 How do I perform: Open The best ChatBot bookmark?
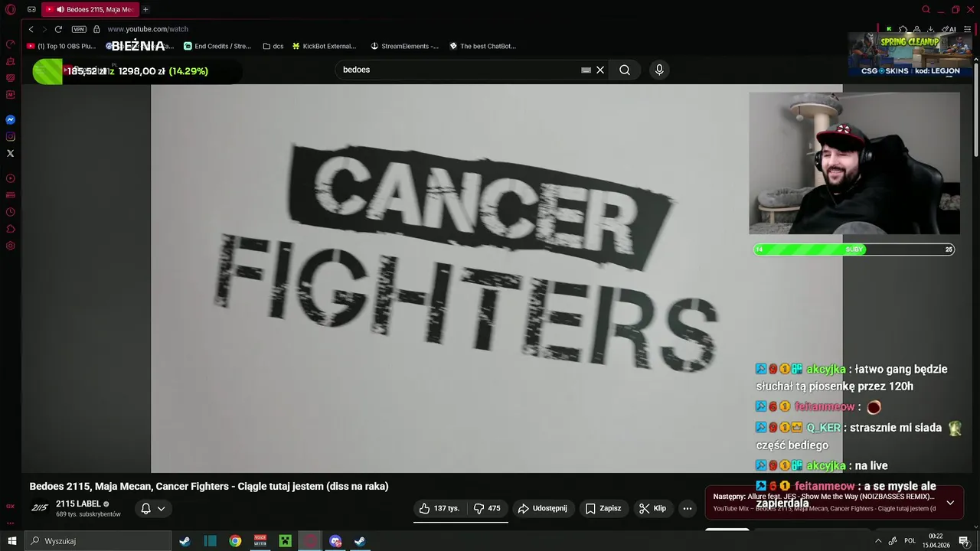(x=482, y=46)
